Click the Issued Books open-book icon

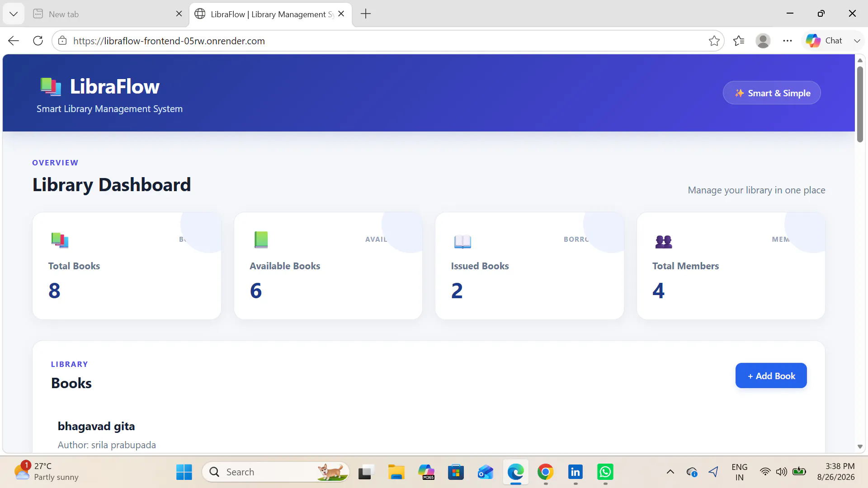coord(462,241)
